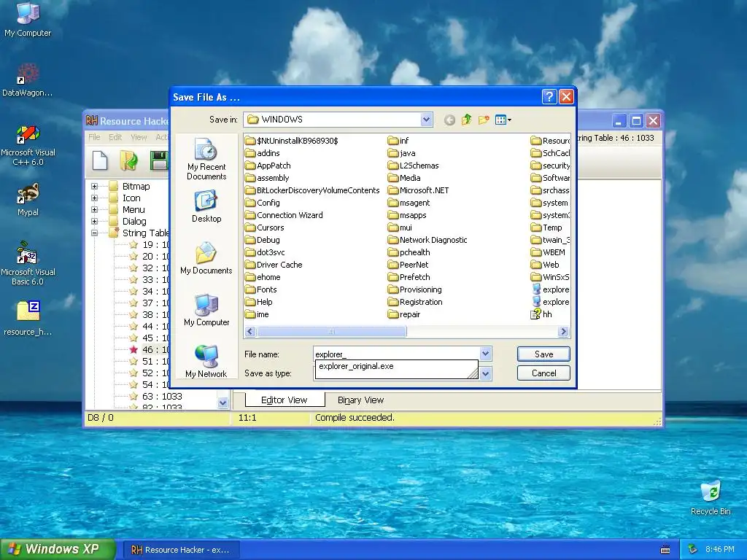Select the My Computer desktop icon

pyautogui.click(x=28, y=20)
